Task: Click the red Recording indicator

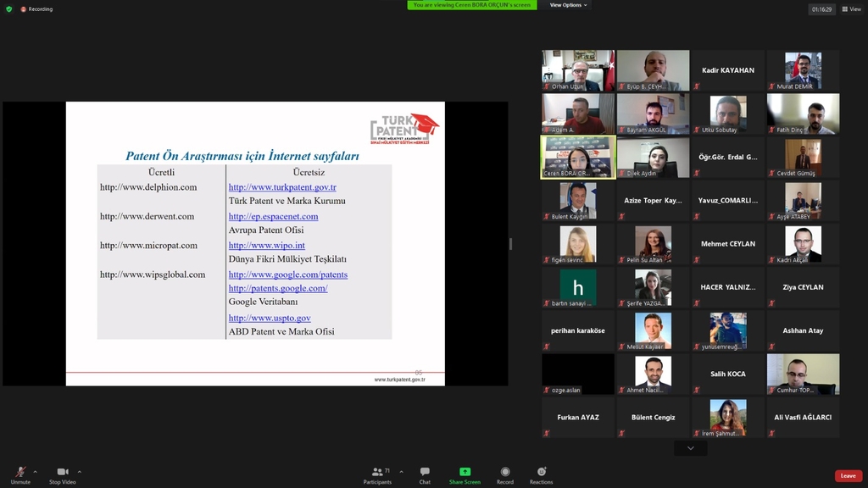Action: click(36, 8)
